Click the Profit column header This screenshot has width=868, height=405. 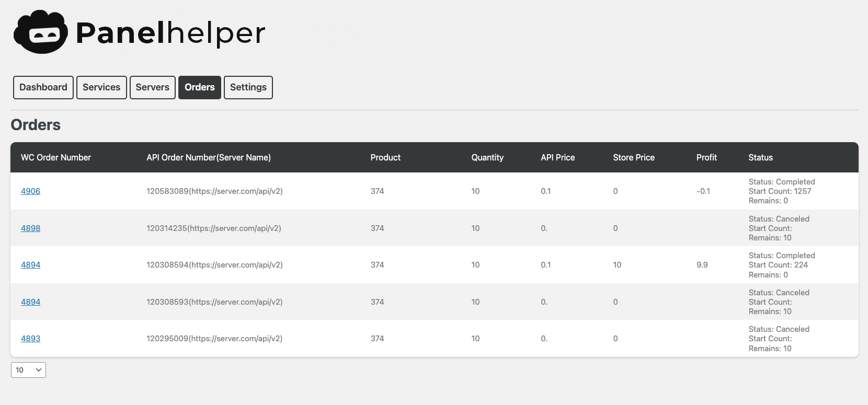coord(706,157)
